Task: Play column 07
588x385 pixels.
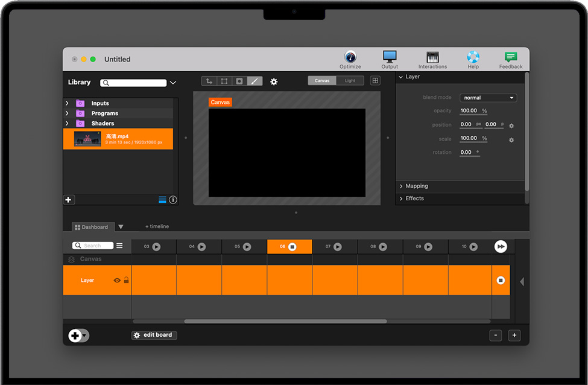Action: coord(337,247)
